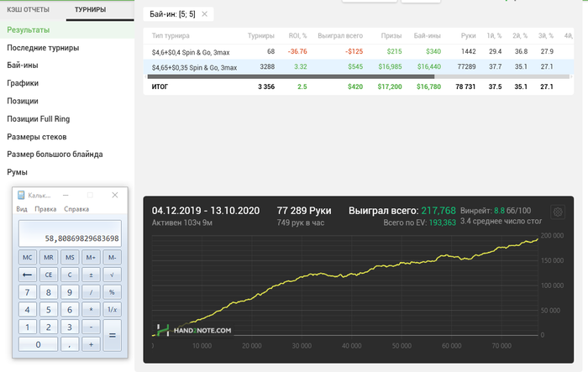Click the calculator app icon in title bar
This screenshot has width=588, height=372.
click(21, 195)
